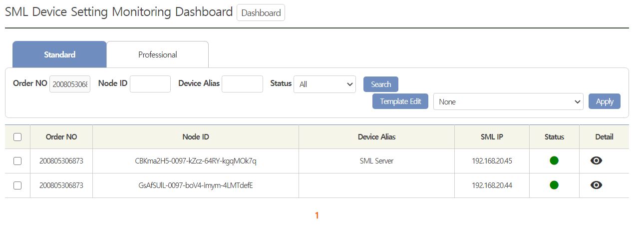
Task: Check the box for node GsAfSUIL row
Action: coord(17,185)
